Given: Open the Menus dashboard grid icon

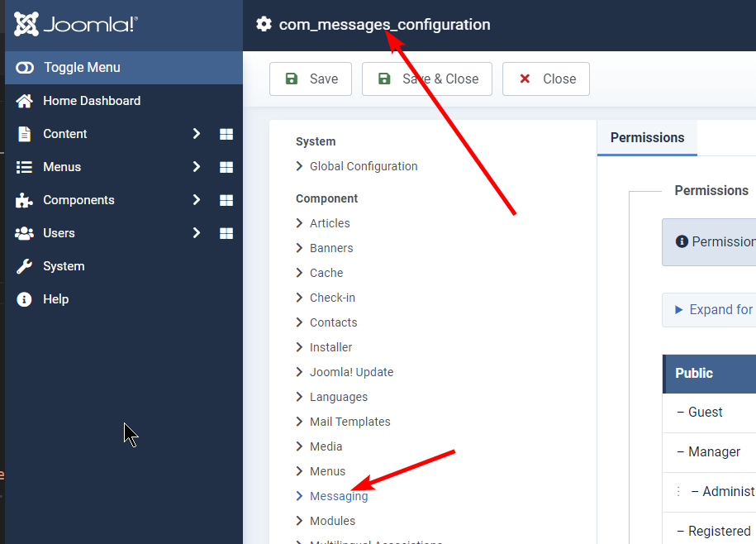Looking at the screenshot, I should [x=226, y=167].
